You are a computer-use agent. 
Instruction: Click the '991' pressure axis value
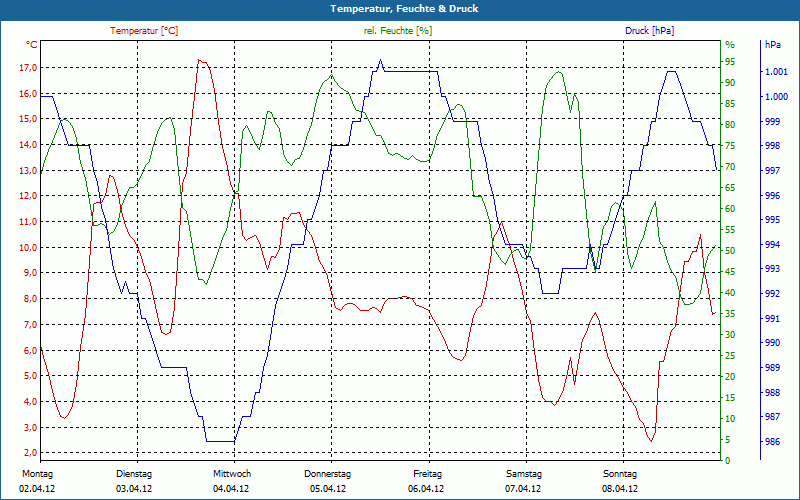(772, 319)
